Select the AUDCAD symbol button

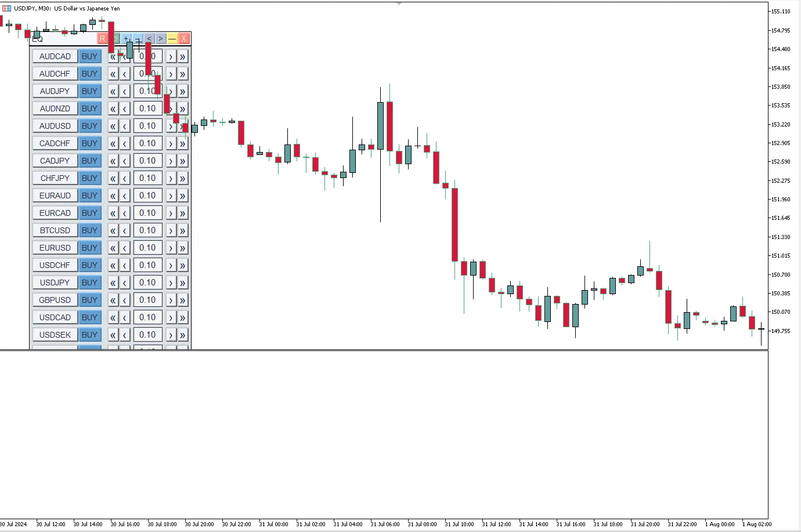55,56
